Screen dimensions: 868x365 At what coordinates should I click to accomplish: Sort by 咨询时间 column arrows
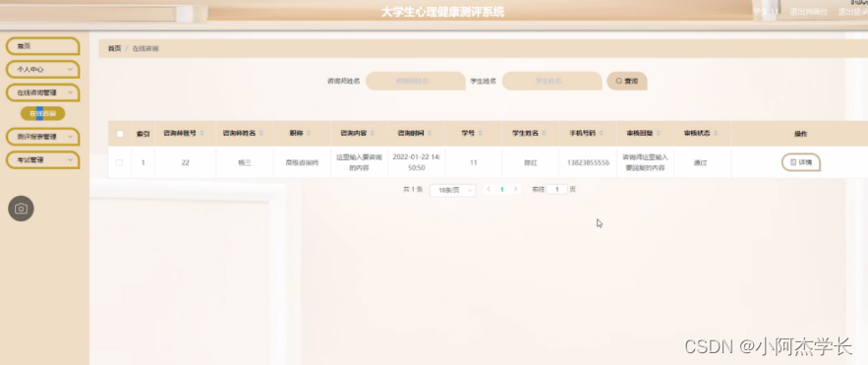click(430, 134)
